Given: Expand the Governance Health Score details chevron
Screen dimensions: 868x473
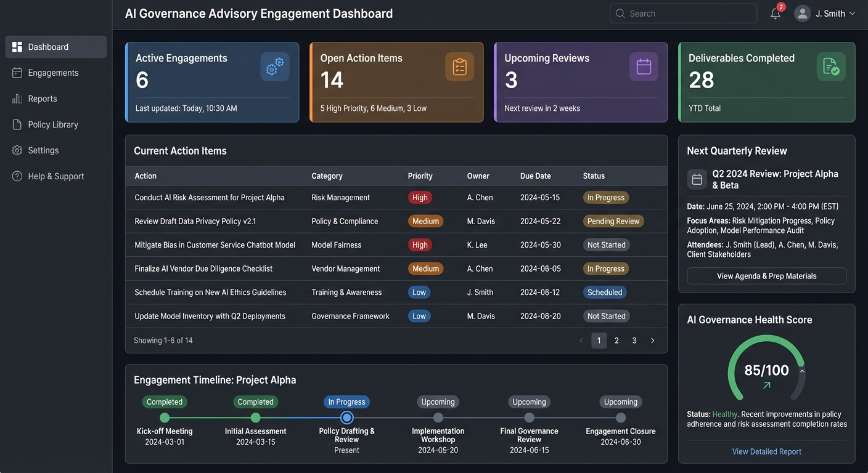Looking at the screenshot, I should pyautogui.click(x=802, y=371).
